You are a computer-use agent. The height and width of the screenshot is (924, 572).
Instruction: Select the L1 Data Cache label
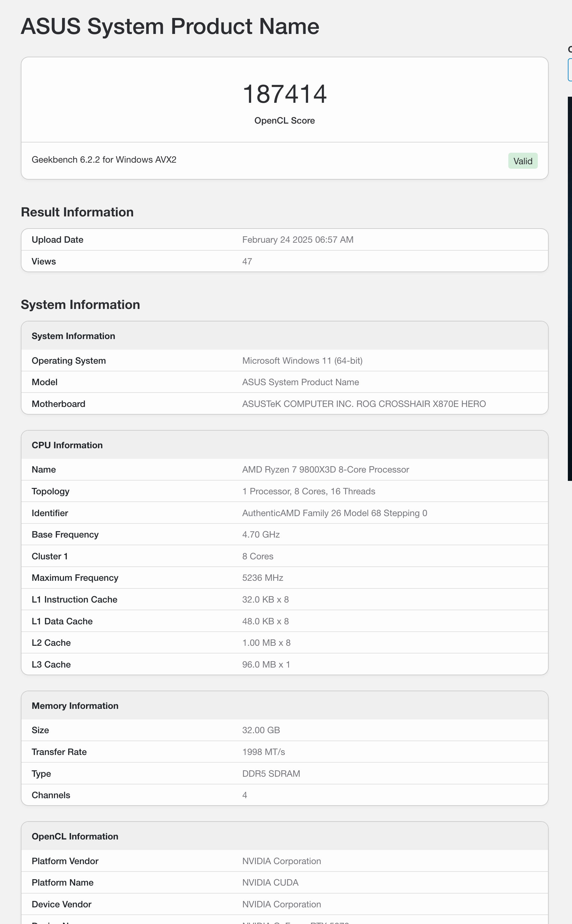62,621
